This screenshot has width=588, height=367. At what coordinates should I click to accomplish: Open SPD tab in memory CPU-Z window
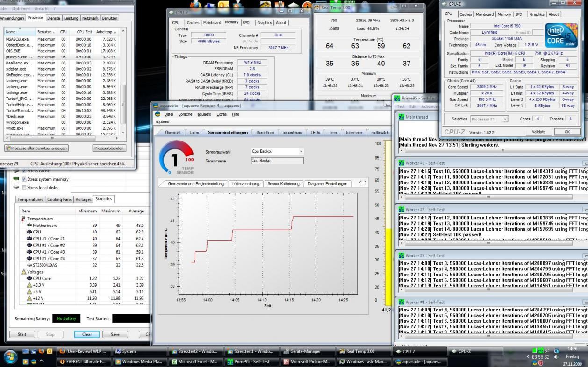(246, 22)
